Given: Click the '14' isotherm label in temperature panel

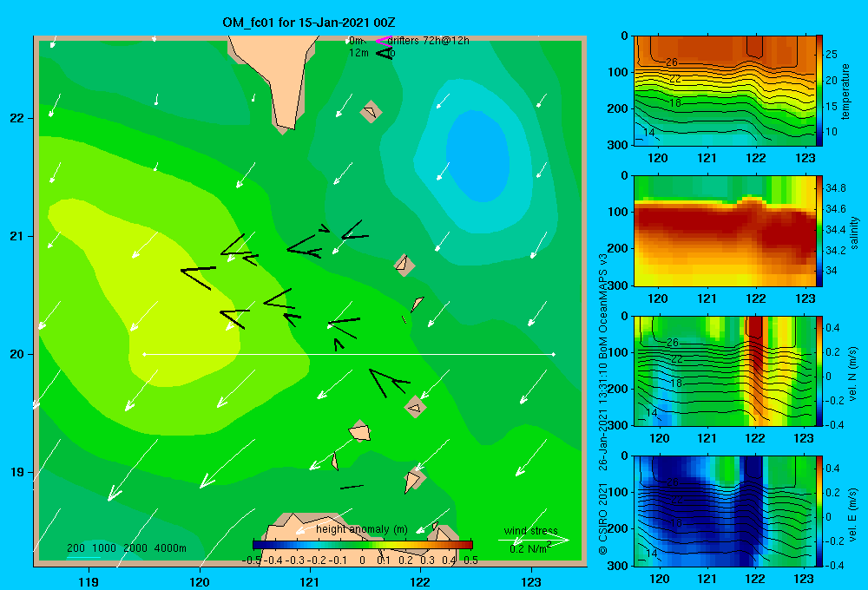Looking at the screenshot, I should [x=649, y=132].
